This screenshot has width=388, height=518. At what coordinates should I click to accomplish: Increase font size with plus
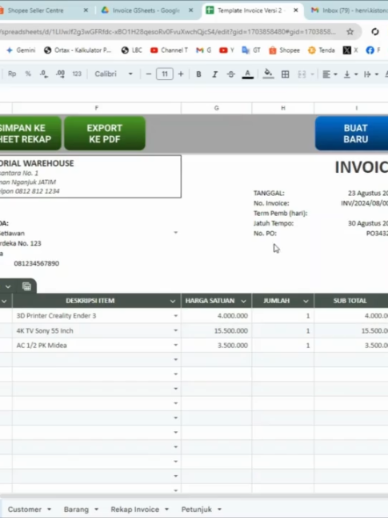click(181, 74)
